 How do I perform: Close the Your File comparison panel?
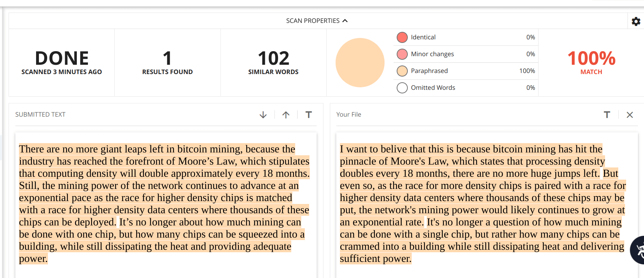[x=630, y=115]
